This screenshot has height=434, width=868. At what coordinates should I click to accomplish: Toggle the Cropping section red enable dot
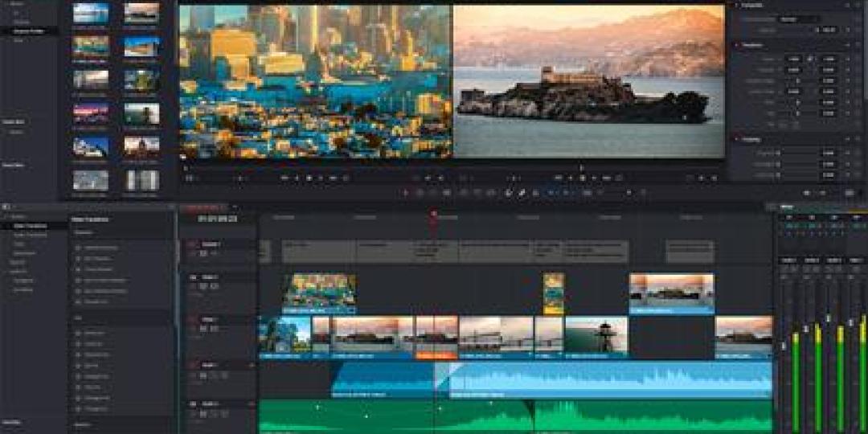click(x=736, y=140)
